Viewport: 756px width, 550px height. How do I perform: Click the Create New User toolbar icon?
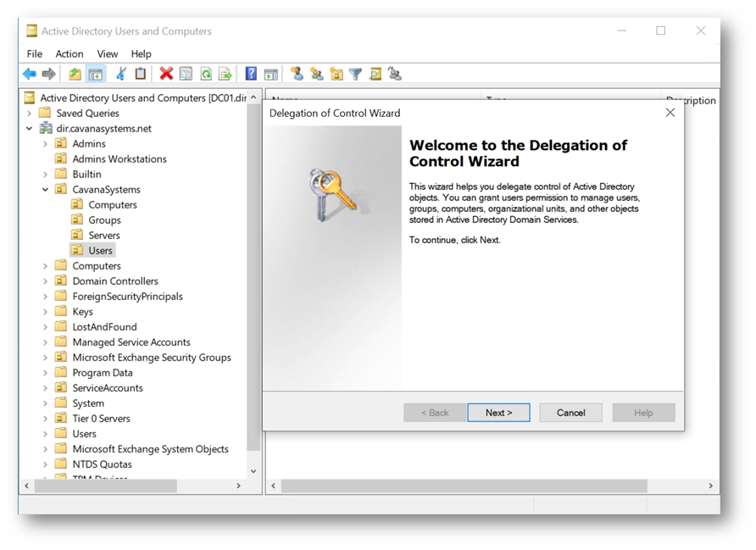click(297, 75)
